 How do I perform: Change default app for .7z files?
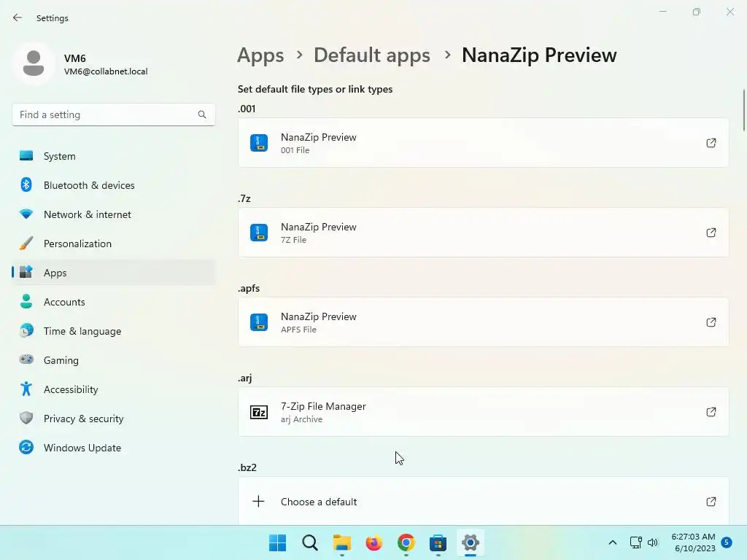coord(483,233)
